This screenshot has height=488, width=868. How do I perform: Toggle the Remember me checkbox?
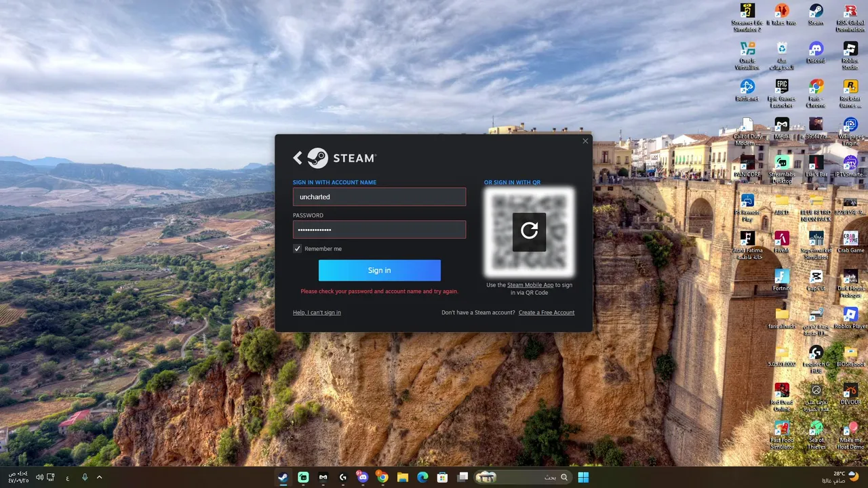click(x=297, y=249)
